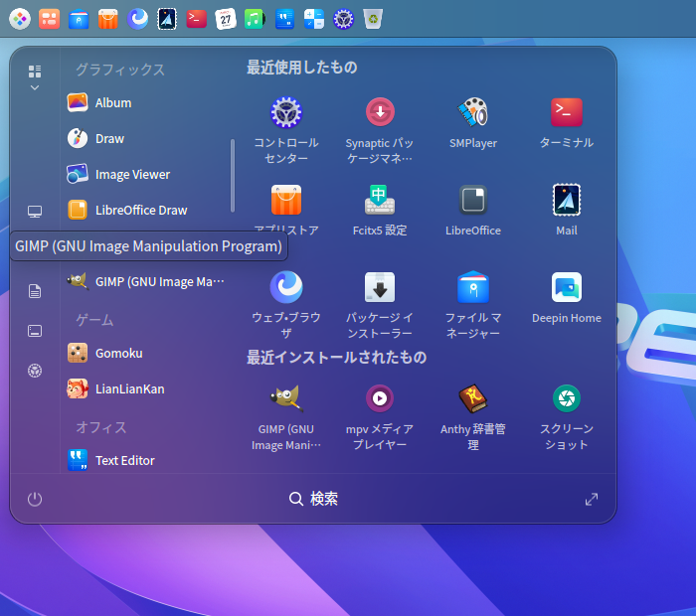This screenshot has width=696, height=616.
Task: Open App Store from the dock
Action: click(x=107, y=19)
